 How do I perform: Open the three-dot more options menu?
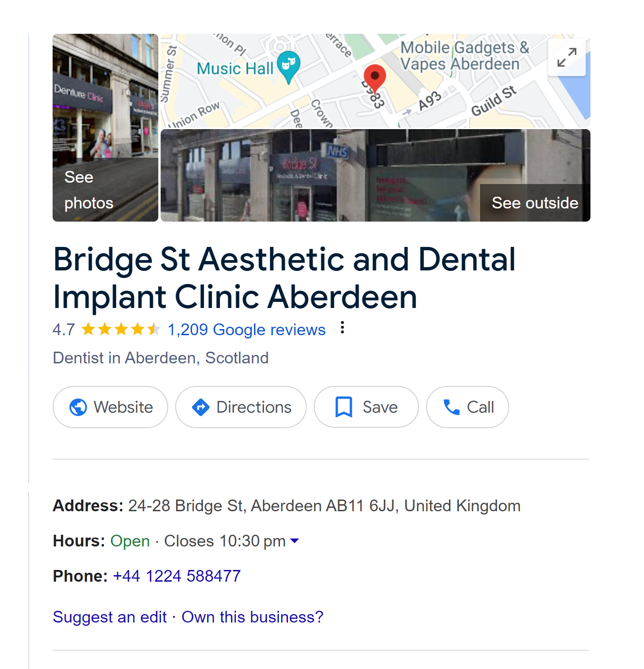[342, 327]
